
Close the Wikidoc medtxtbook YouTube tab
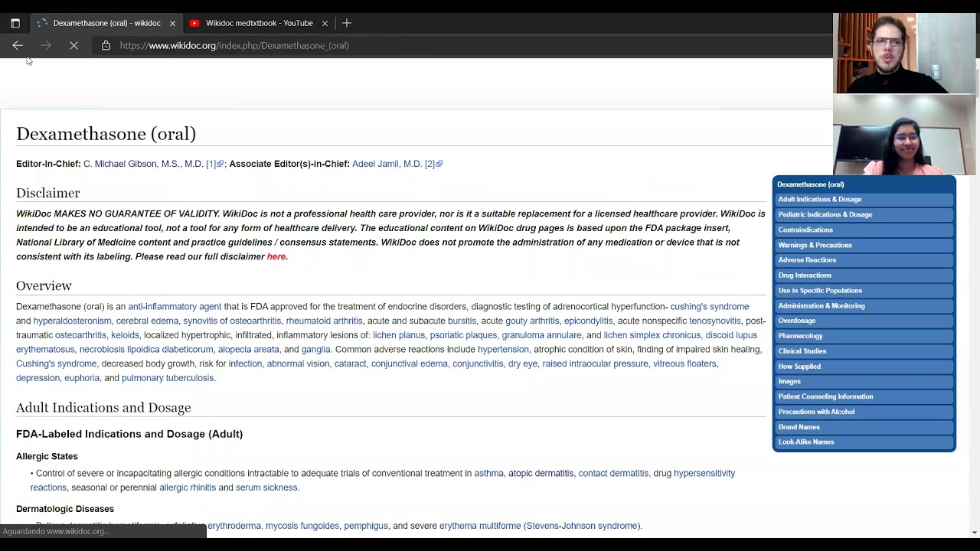tap(325, 23)
